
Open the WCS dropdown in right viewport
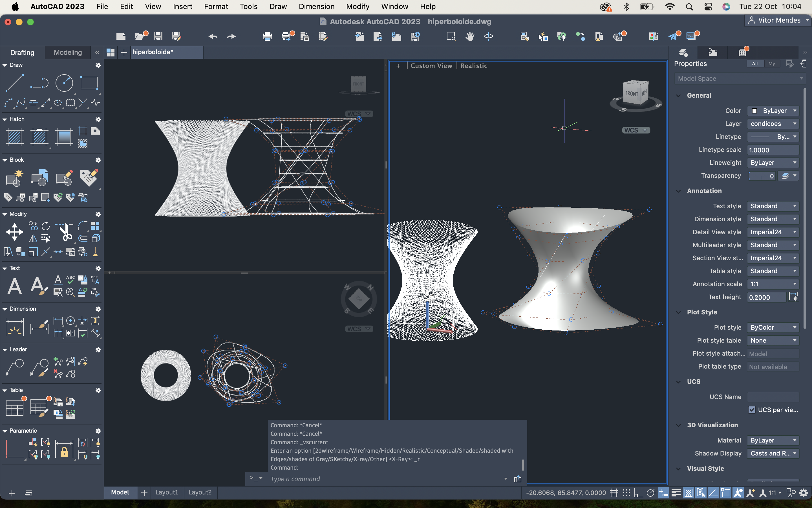tap(636, 130)
